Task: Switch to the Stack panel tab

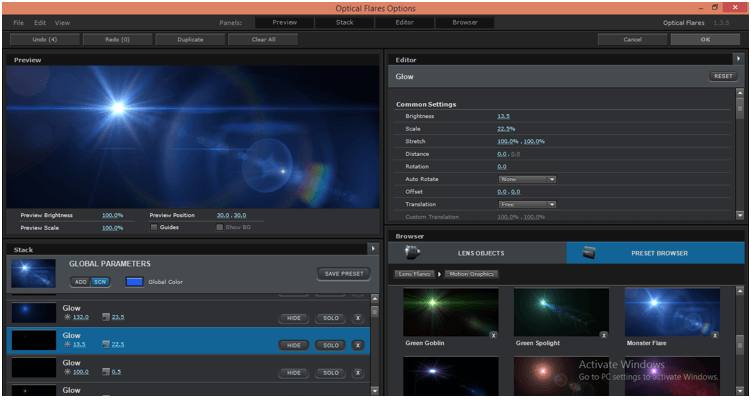Action: point(344,22)
